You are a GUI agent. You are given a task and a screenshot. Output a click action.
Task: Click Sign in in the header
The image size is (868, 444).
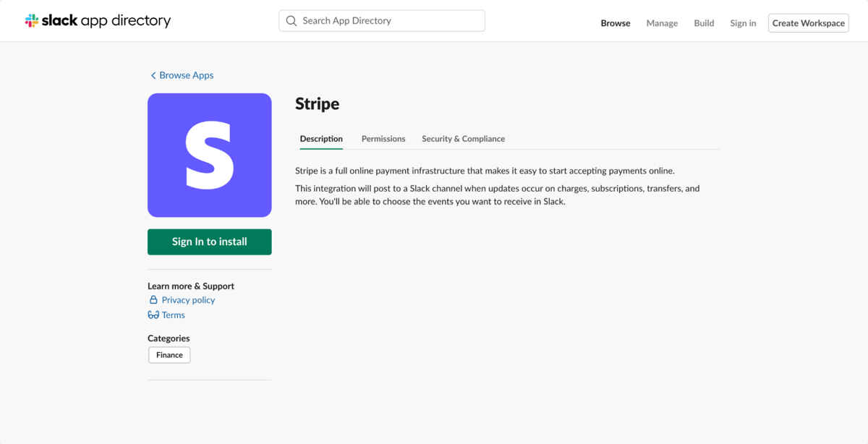(743, 23)
